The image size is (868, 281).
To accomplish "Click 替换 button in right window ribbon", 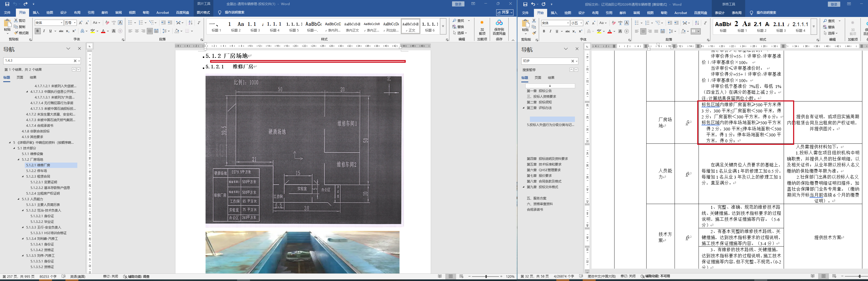I will pos(829,27).
